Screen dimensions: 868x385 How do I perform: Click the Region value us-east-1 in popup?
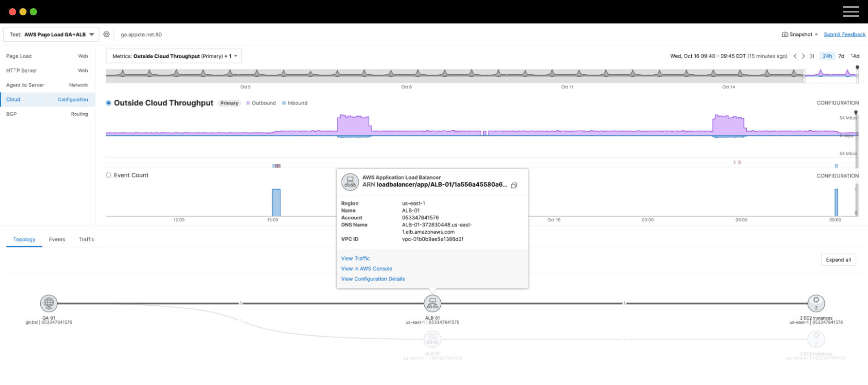pos(413,203)
